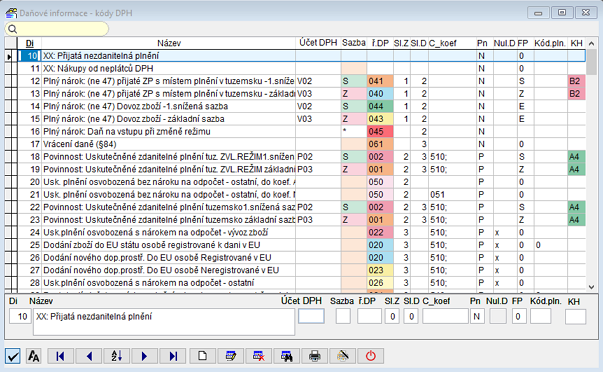The width and height of the screenshot is (603, 372).
Task: Click the 023 cell in row 27
Action: (x=380, y=270)
